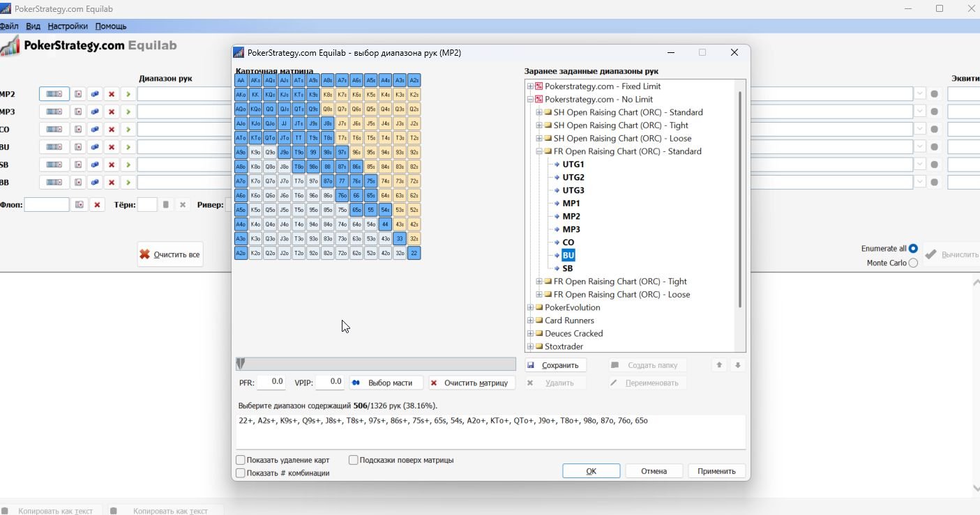The width and height of the screenshot is (980, 515).
Task: Click Очистить все in main window
Action: 170,254
